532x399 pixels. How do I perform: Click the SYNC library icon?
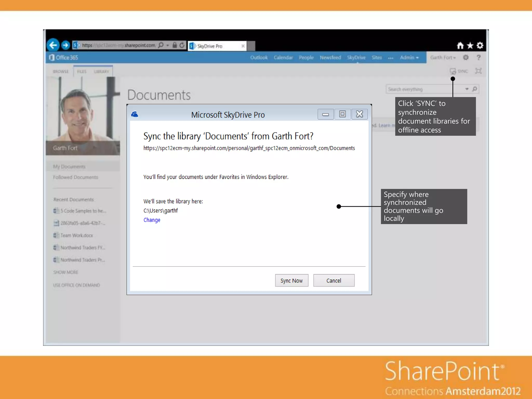pyautogui.click(x=459, y=71)
